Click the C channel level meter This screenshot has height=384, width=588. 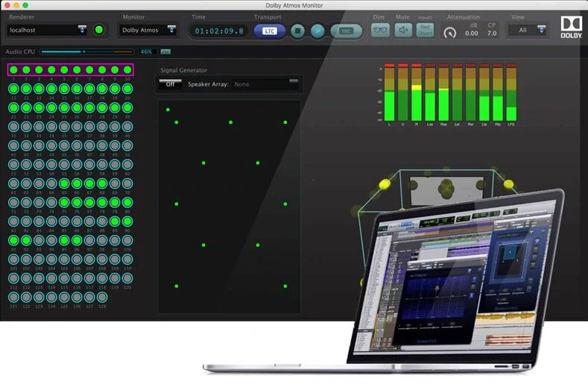click(x=403, y=92)
